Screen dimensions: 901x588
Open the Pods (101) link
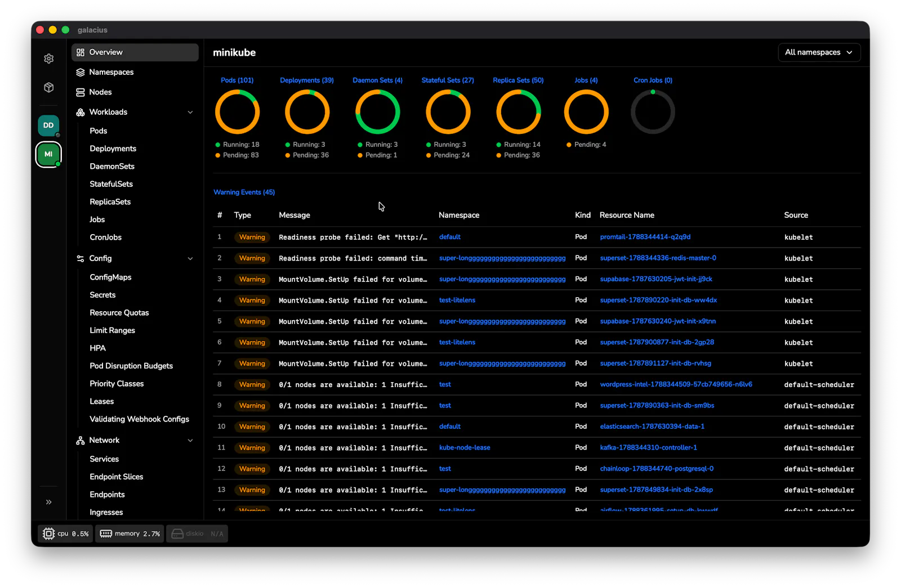click(x=237, y=80)
